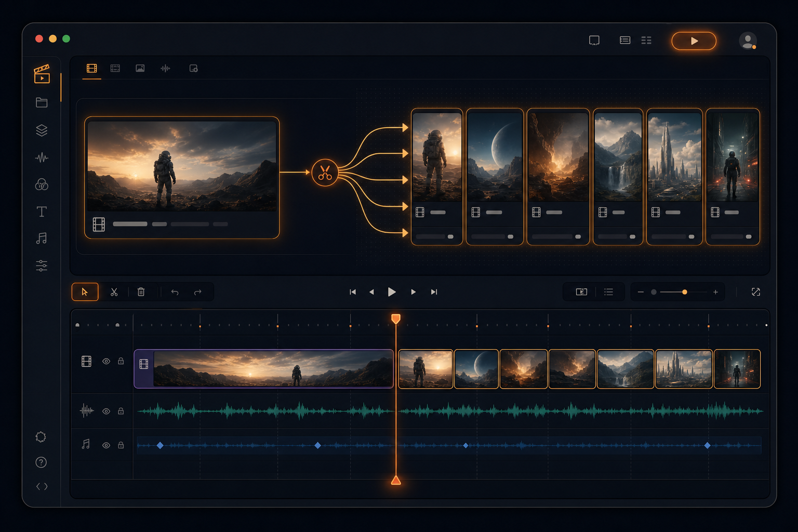
Task: Open the layers stack icon in sidebar
Action: pyautogui.click(x=42, y=130)
